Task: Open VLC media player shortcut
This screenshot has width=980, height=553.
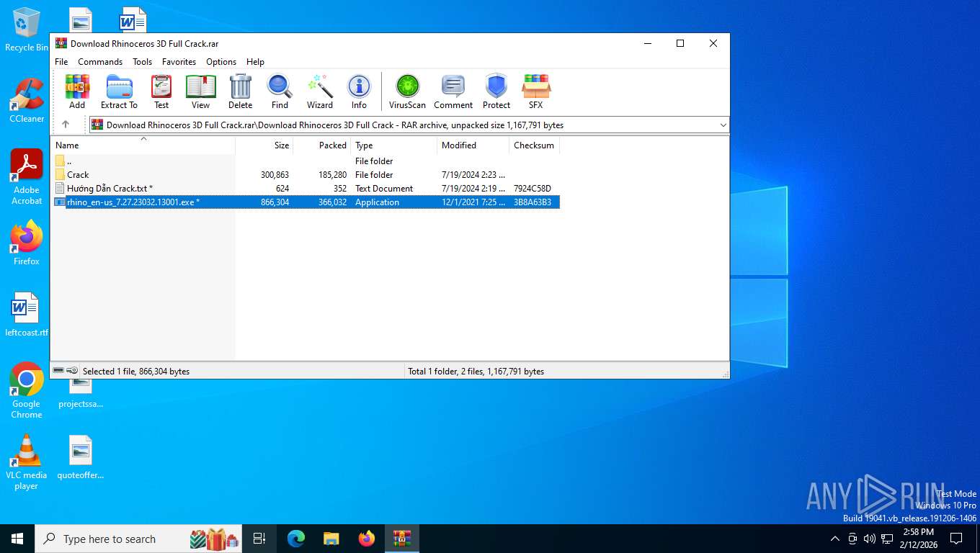Action: 27,462
